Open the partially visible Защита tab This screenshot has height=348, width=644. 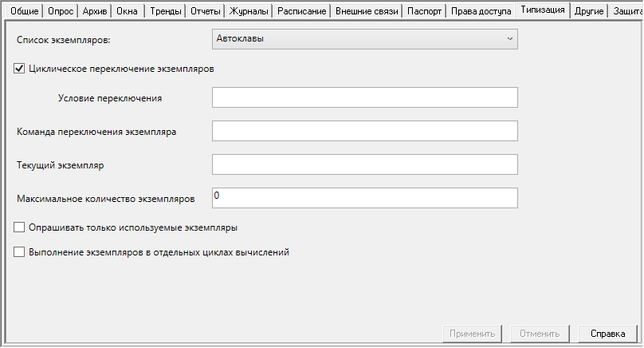pos(626,11)
